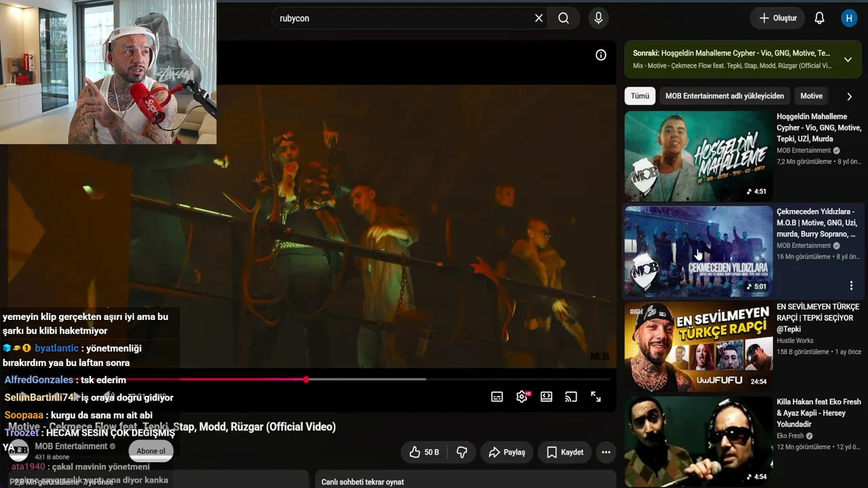Toggle subtitles on the video player
The image size is (868, 488).
[497, 397]
